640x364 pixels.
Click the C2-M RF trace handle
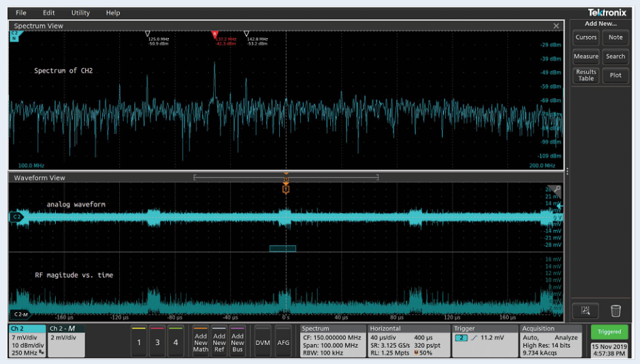(19, 315)
